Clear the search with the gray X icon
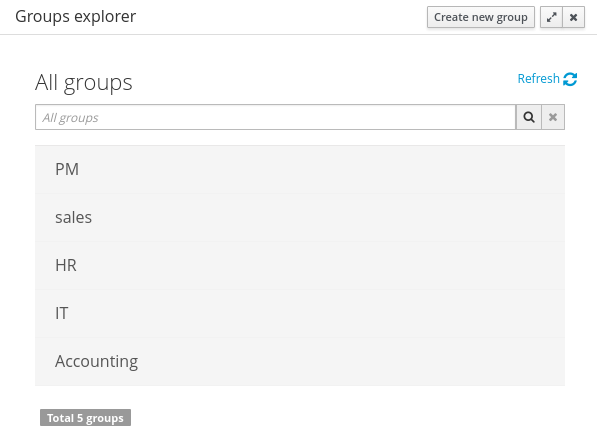This screenshot has height=446, width=597. 553,117
